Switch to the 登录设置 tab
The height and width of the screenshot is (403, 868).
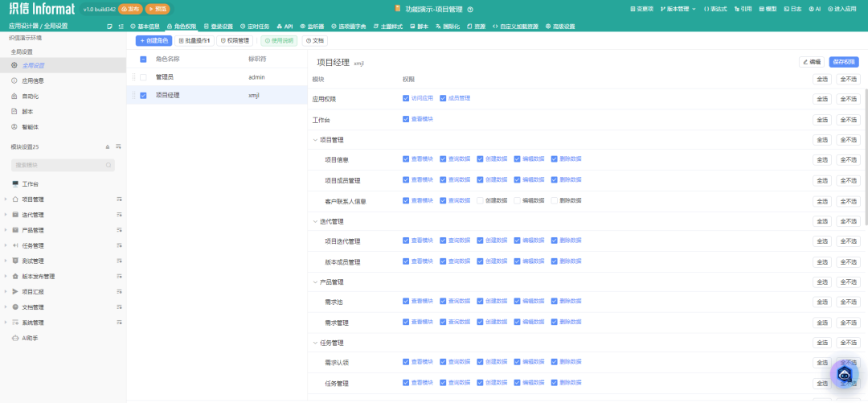pyautogui.click(x=218, y=26)
